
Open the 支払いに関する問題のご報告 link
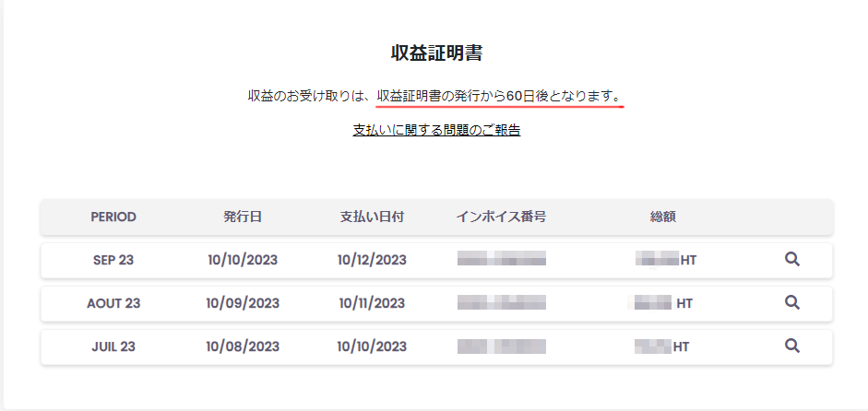(436, 130)
